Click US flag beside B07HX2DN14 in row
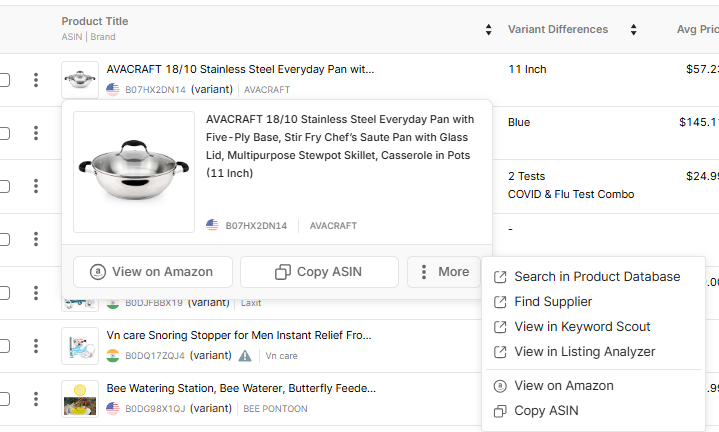This screenshot has width=719, height=432. (x=113, y=89)
